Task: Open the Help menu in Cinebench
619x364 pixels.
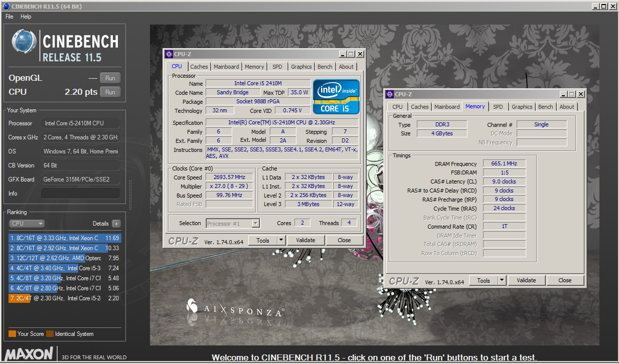Action: (x=26, y=17)
